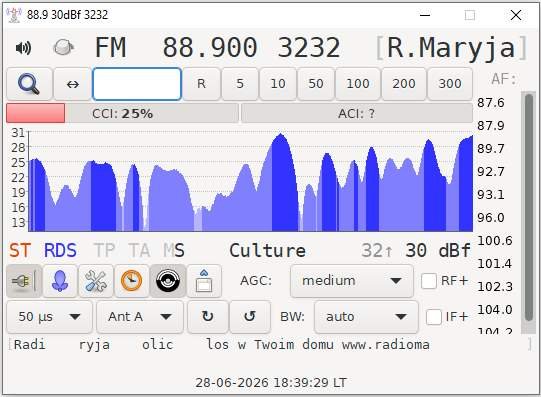Image resolution: width=541 pixels, height=397 pixels.
Task: Select 92.7 in the AF list
Action: tap(491, 171)
